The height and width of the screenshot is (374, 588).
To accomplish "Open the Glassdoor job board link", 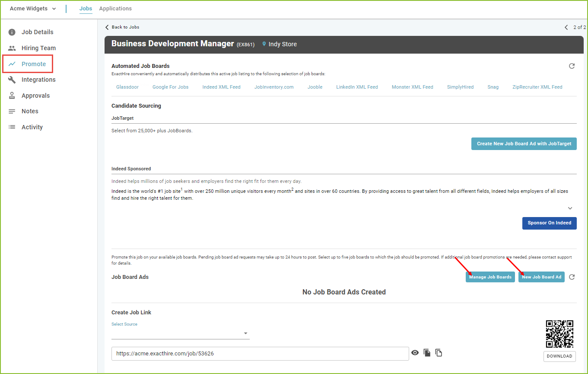I will pyautogui.click(x=127, y=87).
